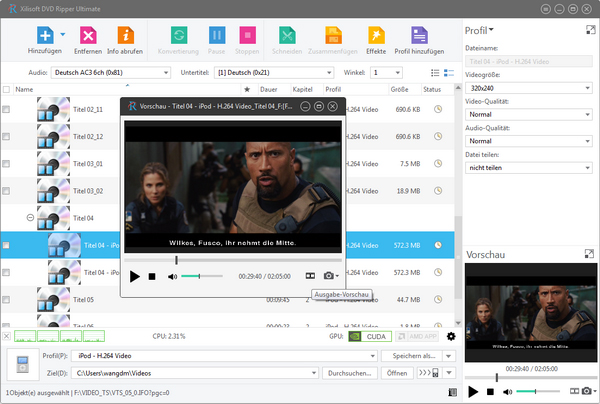Adjust the side Vorschau panel volume slider
Viewport: 600px width, 404px height.
[538, 391]
